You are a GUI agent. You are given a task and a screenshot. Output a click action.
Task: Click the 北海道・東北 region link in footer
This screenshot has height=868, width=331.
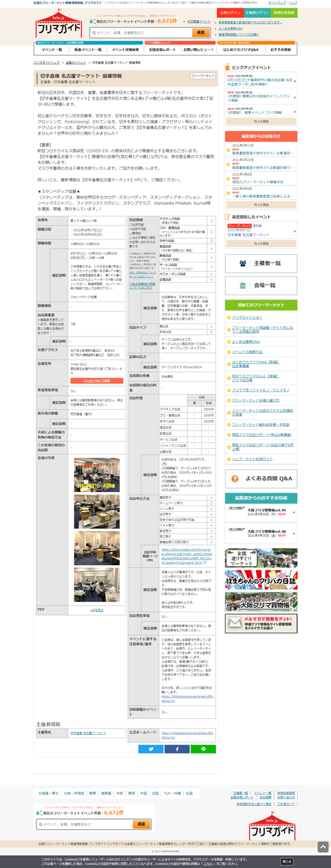[x=47, y=793]
